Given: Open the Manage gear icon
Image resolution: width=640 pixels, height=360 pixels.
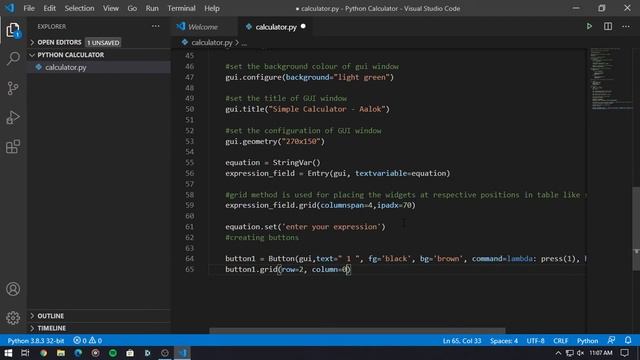Looking at the screenshot, I should (13, 318).
